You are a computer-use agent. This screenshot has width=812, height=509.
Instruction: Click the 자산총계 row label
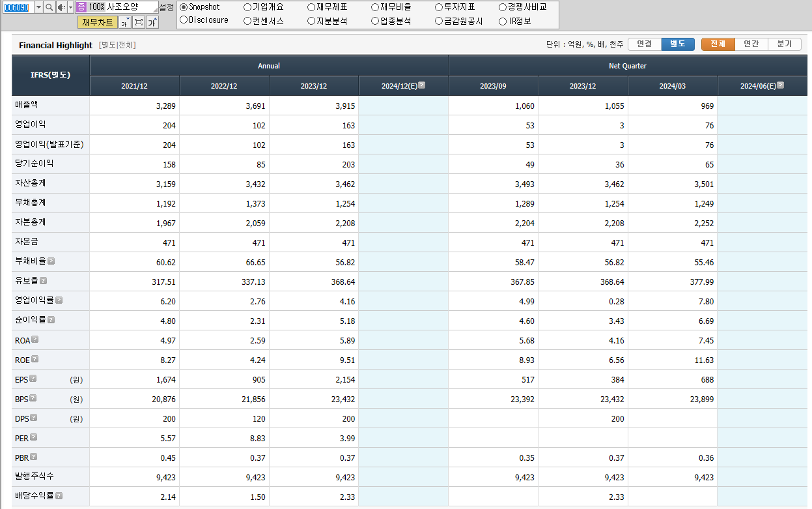click(x=31, y=183)
